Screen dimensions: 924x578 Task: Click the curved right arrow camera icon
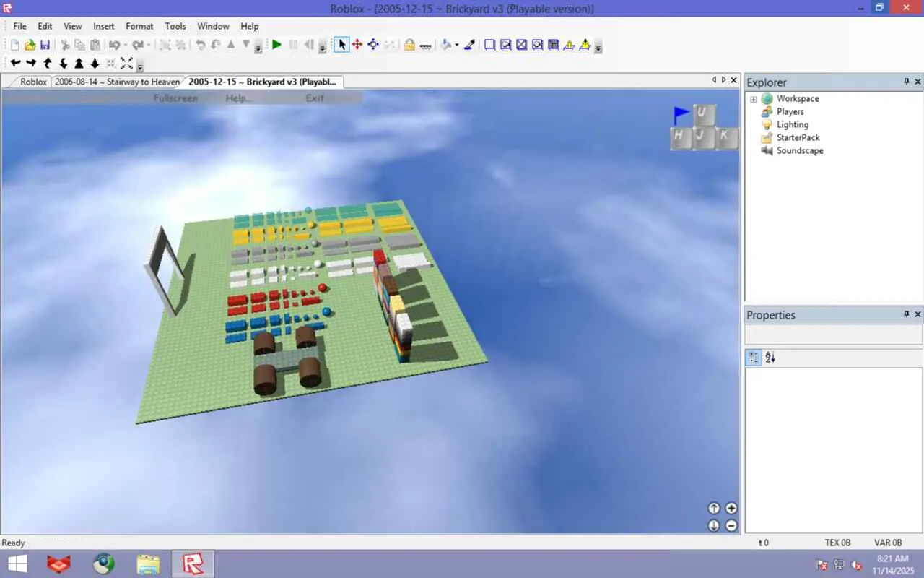pos(31,64)
